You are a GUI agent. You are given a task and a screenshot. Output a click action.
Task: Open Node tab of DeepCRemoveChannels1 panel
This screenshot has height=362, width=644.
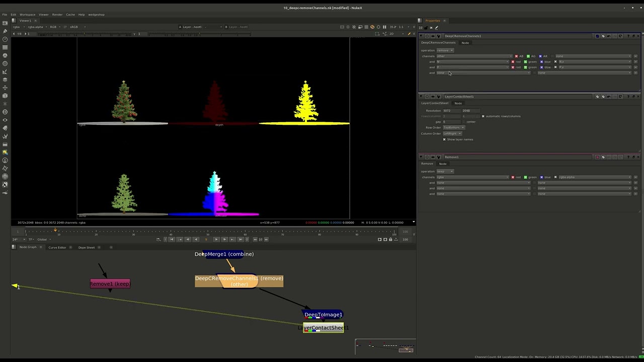(x=465, y=43)
